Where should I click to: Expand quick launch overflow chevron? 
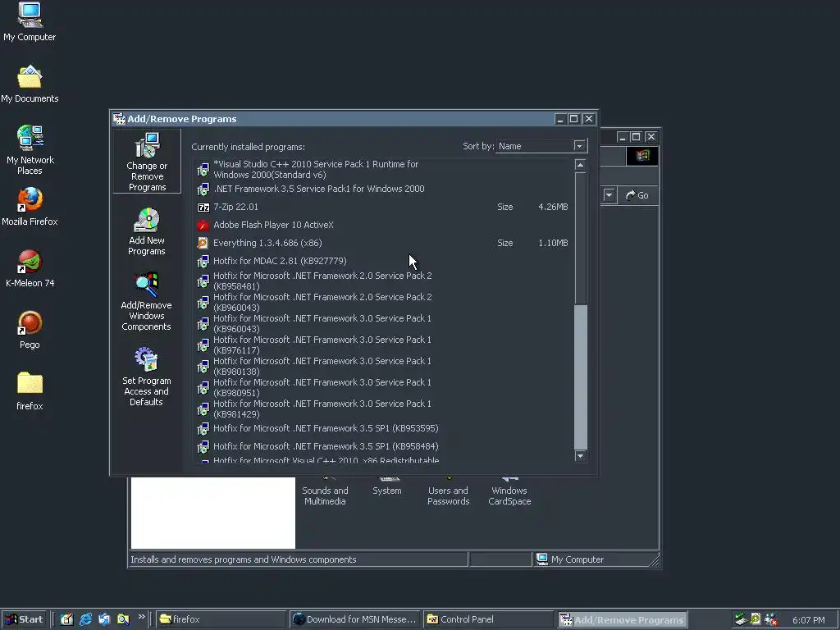[x=141, y=617]
